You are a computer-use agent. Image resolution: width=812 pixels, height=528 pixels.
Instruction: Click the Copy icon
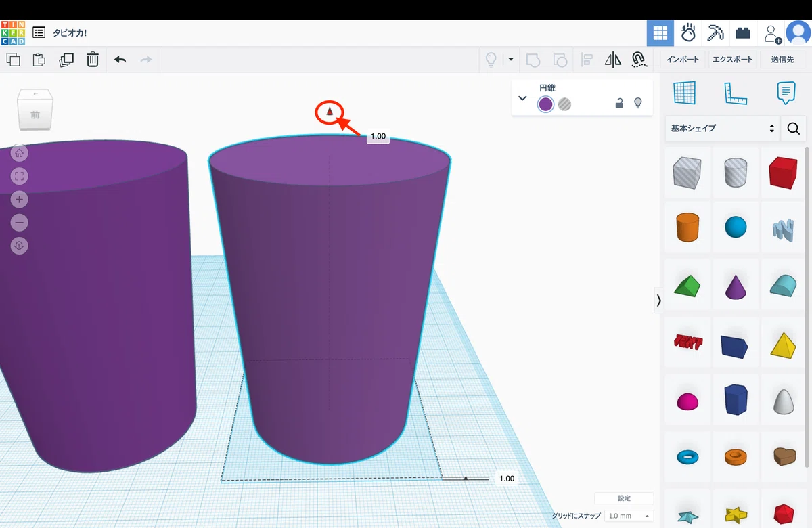coord(14,60)
